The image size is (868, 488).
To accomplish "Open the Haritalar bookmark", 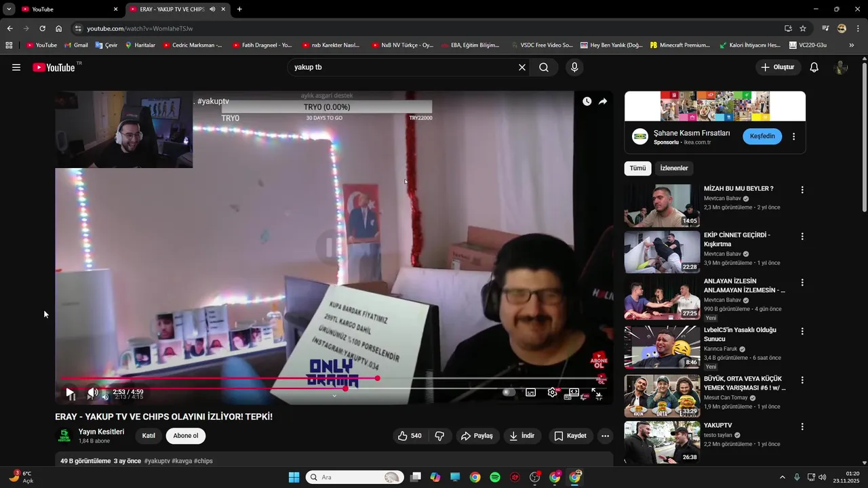I will click(x=140, y=45).
